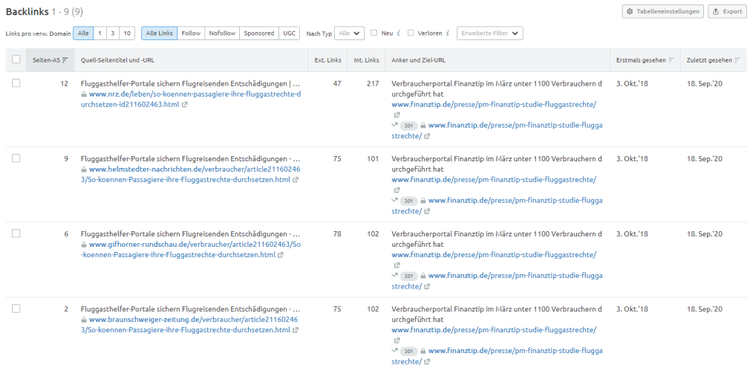The width and height of the screenshot is (750, 365).
Task: Click 'Anker und Ziel-URL' column header
Action: point(419,60)
